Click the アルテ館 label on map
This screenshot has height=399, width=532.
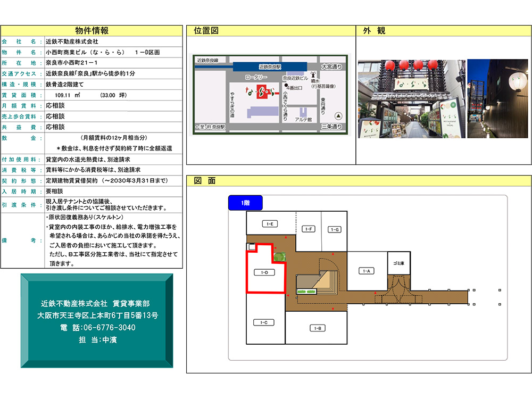point(303,119)
